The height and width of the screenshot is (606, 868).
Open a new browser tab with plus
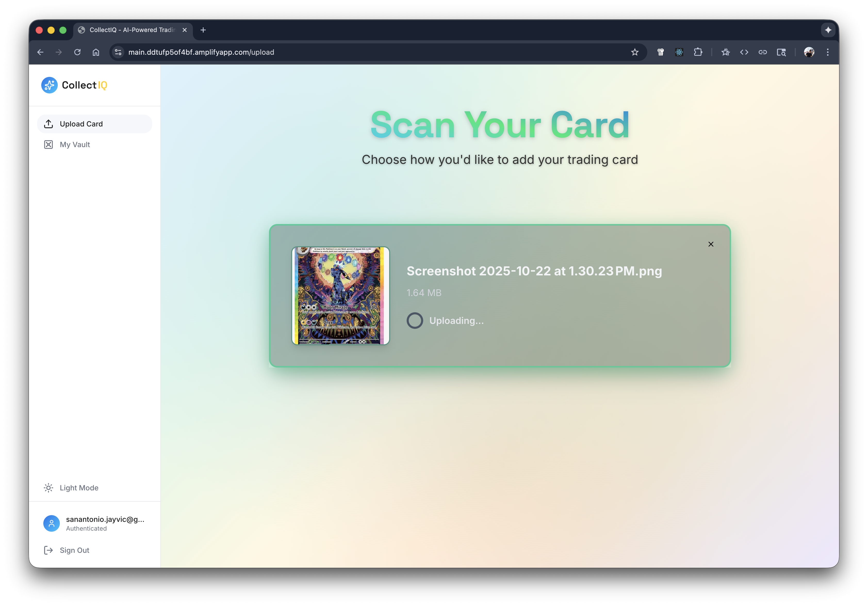[203, 30]
